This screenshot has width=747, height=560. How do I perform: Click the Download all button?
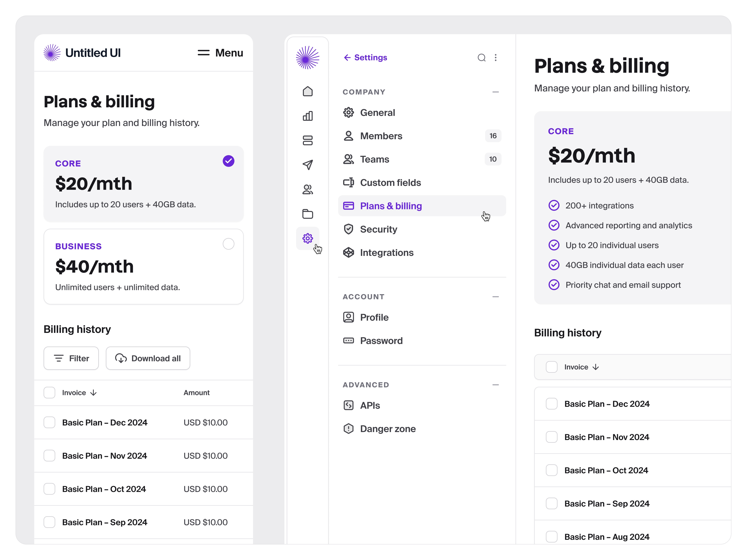point(148,358)
